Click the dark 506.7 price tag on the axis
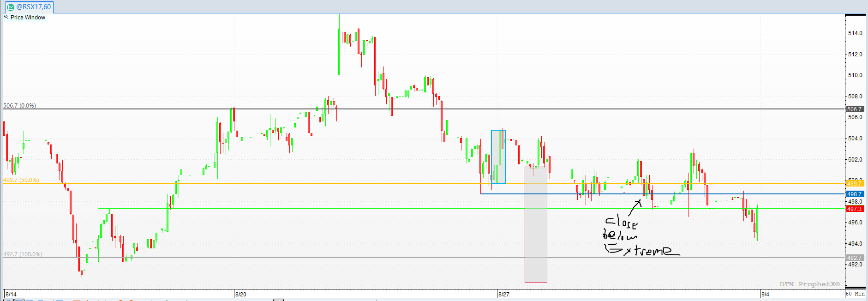Screen dimensions: 868x301 (855, 109)
